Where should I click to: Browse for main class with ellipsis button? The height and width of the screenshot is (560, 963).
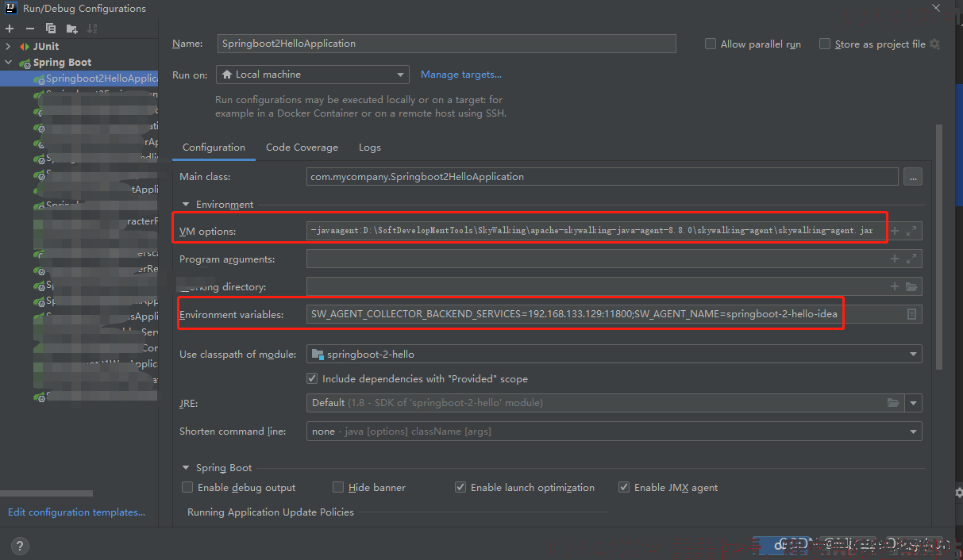(913, 177)
